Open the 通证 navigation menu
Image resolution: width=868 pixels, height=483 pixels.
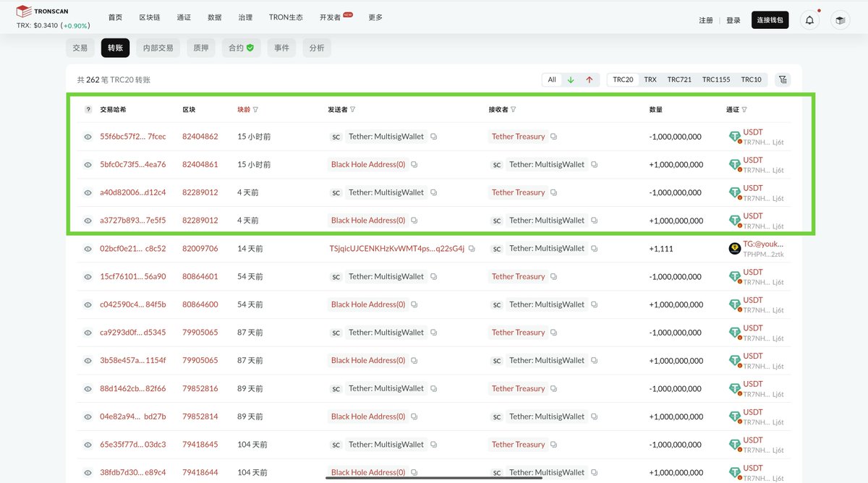pyautogui.click(x=184, y=17)
